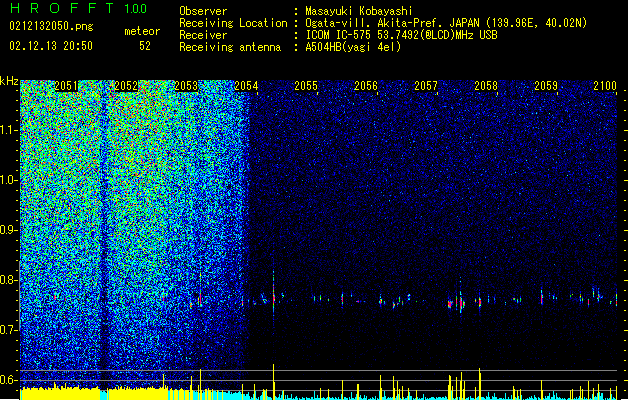Image resolution: width=629 pixels, height=400 pixels.
Task: Click the 'Receiving Location' label
Action: 233,23
